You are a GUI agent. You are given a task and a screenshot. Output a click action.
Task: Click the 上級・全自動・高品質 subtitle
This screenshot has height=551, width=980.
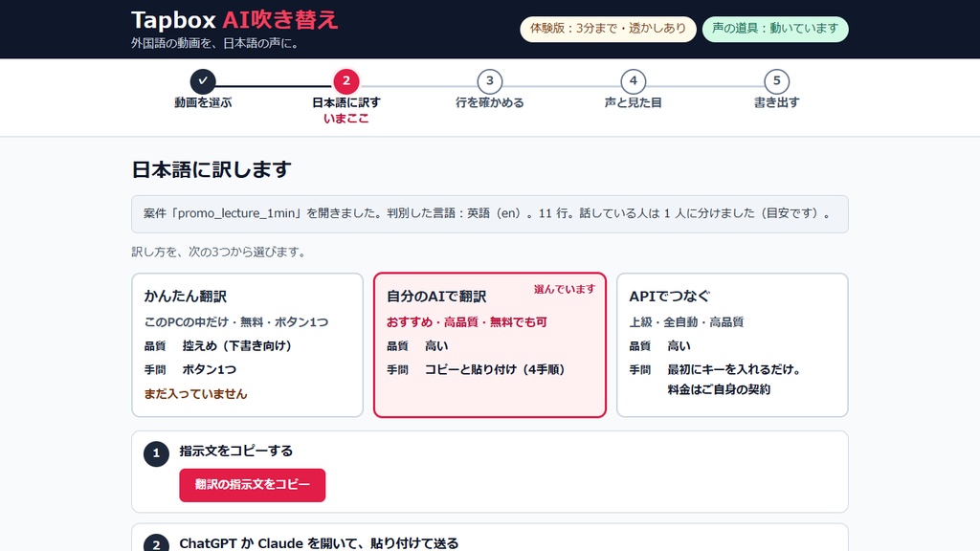click(686, 322)
